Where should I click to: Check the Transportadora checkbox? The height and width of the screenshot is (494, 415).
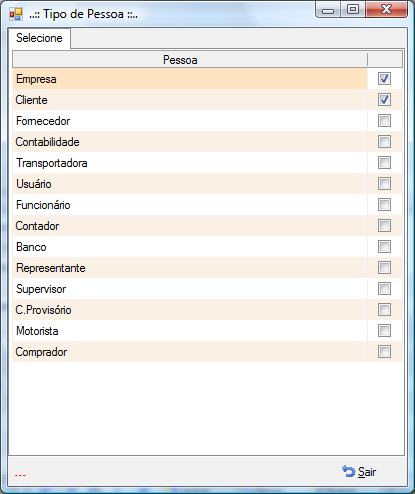pyautogui.click(x=384, y=163)
